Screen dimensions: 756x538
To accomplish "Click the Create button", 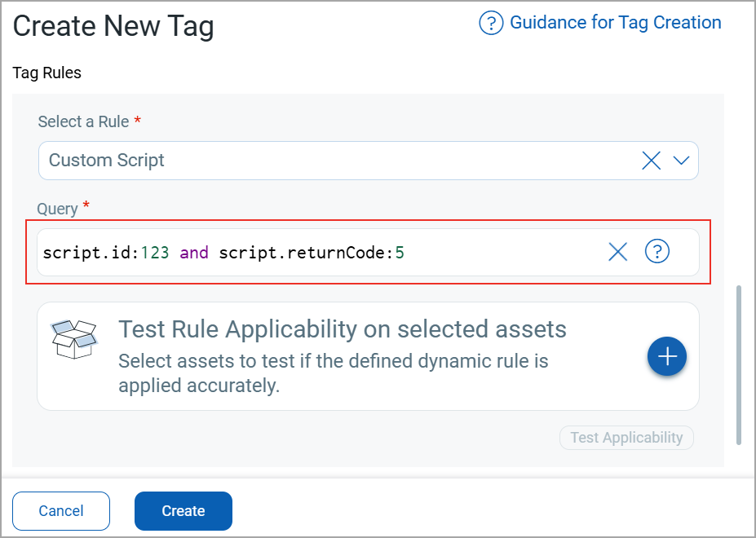I will click(183, 511).
